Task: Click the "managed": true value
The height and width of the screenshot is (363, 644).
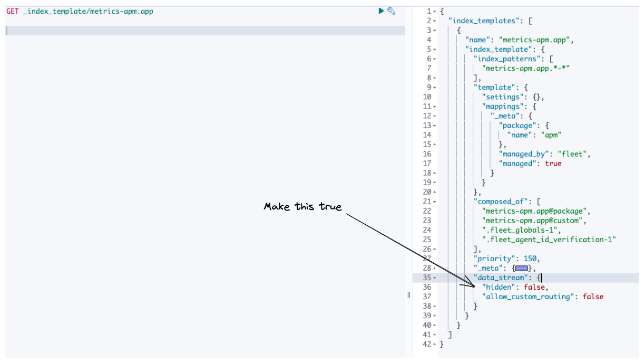Action: click(553, 163)
